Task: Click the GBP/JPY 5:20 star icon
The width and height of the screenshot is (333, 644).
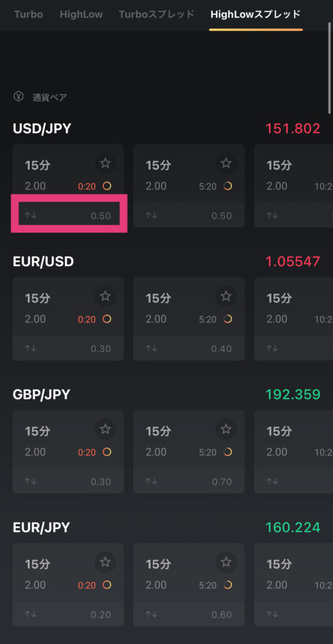Action: pos(226,429)
